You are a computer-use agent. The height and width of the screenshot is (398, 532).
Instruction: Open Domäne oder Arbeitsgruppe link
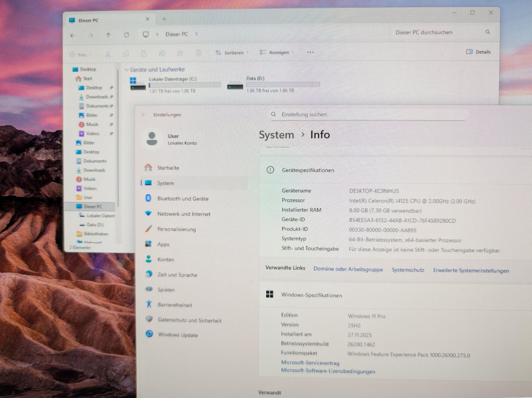(x=348, y=269)
